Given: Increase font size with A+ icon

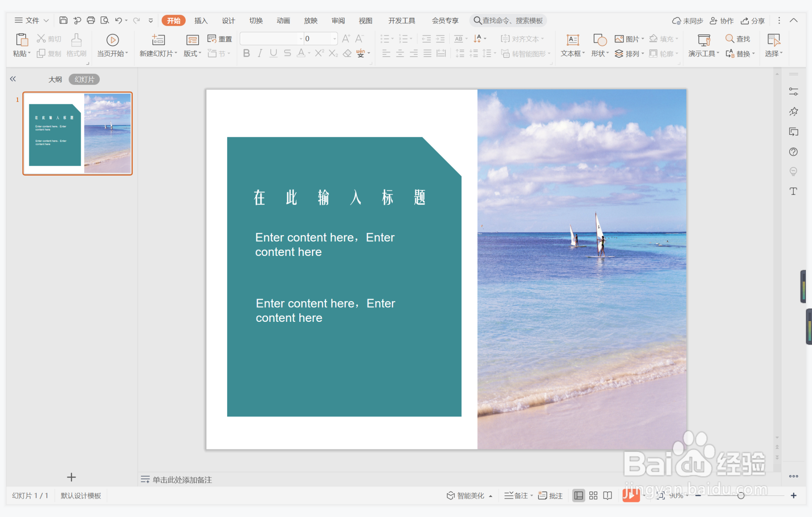Looking at the screenshot, I should coord(346,39).
